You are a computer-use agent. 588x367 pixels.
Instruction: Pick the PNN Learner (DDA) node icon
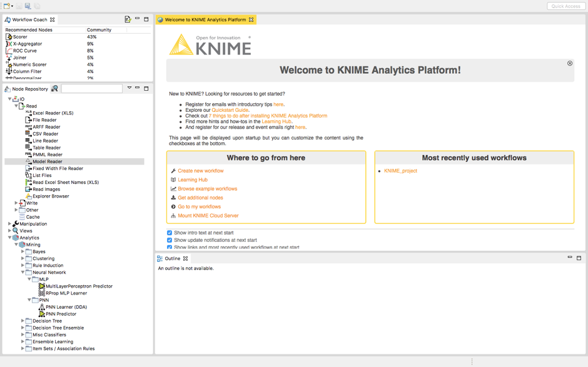tap(41, 307)
